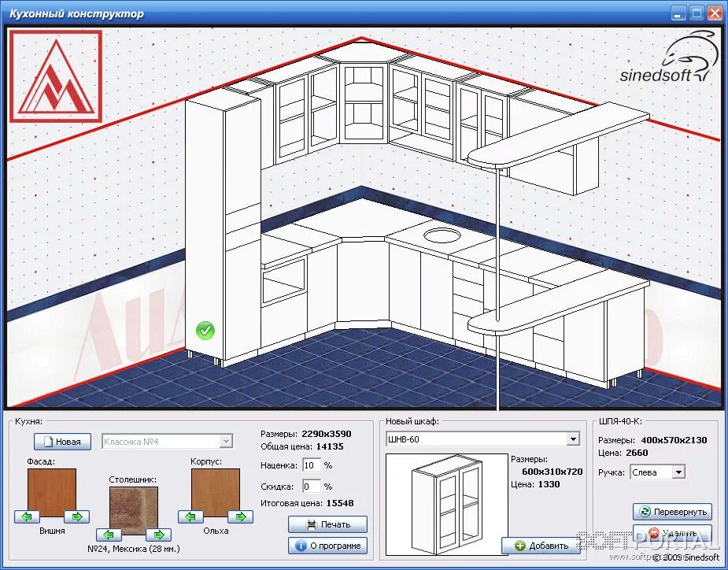Click the Мексика countertop texture swatch
Screen dimensions: 728x570
click(x=134, y=509)
